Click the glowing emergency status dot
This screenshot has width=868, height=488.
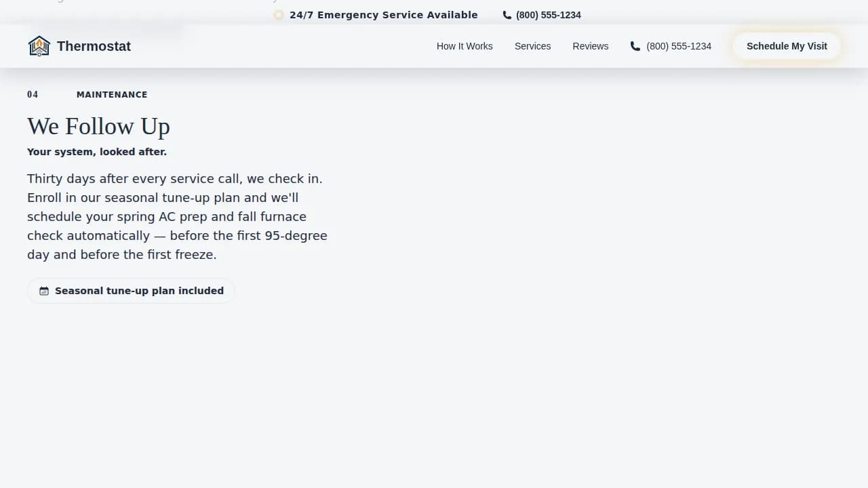coord(279,15)
